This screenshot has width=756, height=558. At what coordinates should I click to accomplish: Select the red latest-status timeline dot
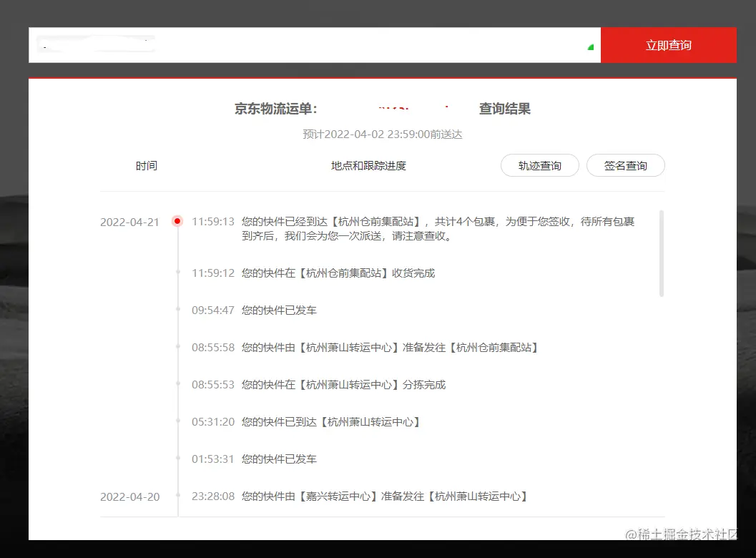(x=177, y=221)
